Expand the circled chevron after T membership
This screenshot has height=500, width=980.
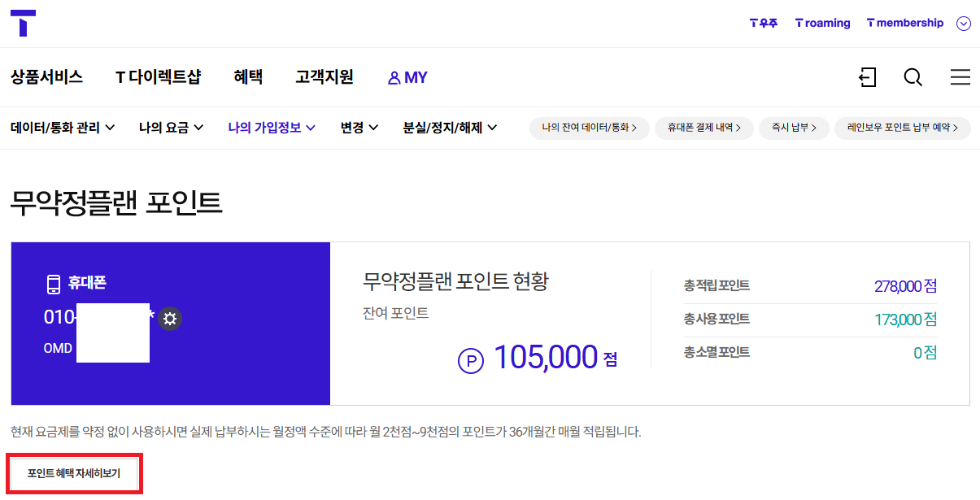point(964,24)
